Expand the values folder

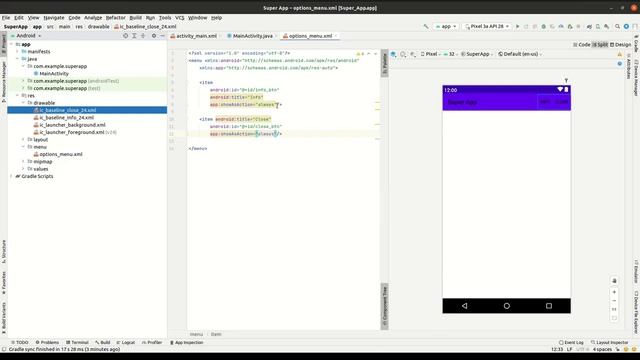(23, 169)
